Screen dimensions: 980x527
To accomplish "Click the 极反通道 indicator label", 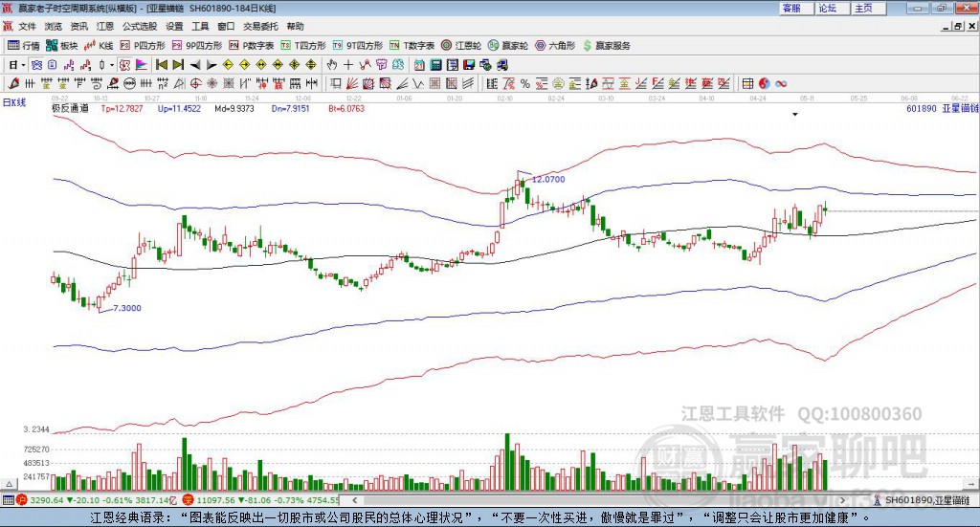I will pyautogui.click(x=70, y=109).
